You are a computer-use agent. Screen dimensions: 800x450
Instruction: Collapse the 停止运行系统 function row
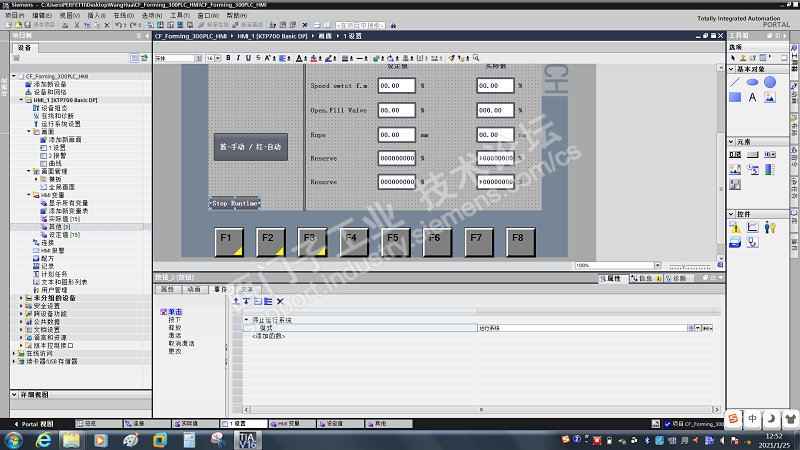246,320
